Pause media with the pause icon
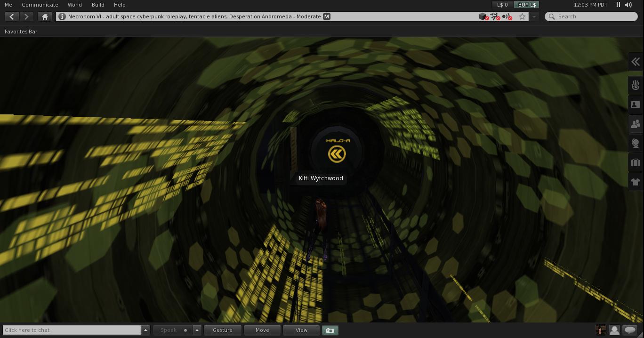 pyautogui.click(x=618, y=5)
